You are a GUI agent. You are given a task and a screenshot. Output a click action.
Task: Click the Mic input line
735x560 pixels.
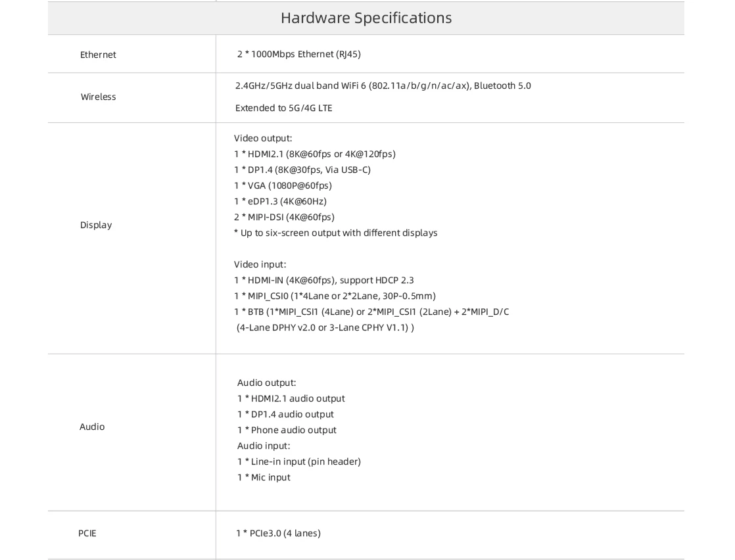pos(264,477)
